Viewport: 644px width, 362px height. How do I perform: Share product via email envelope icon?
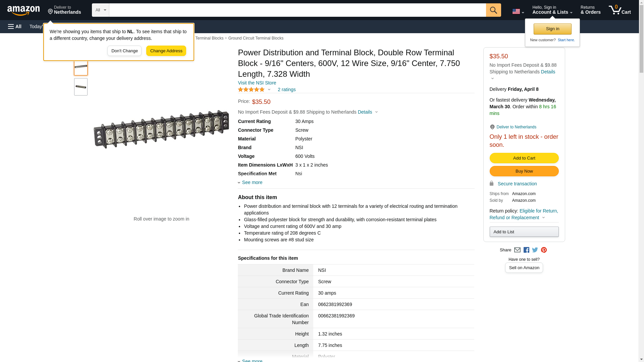pos(517,250)
